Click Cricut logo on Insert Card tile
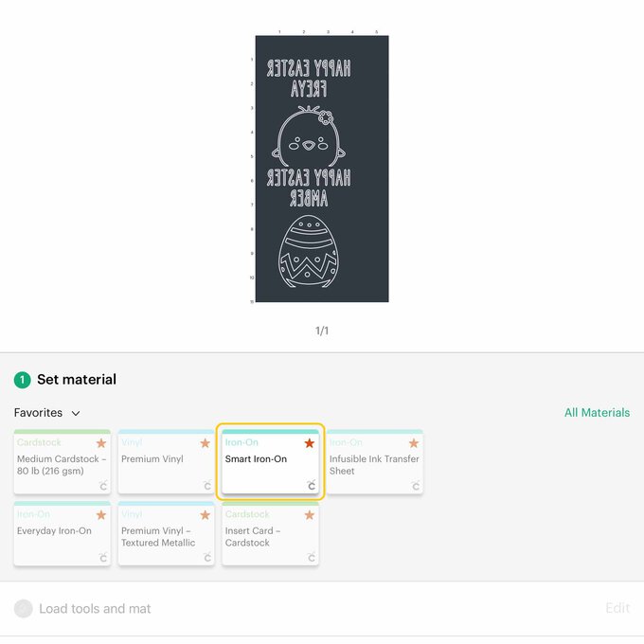 tap(311, 558)
